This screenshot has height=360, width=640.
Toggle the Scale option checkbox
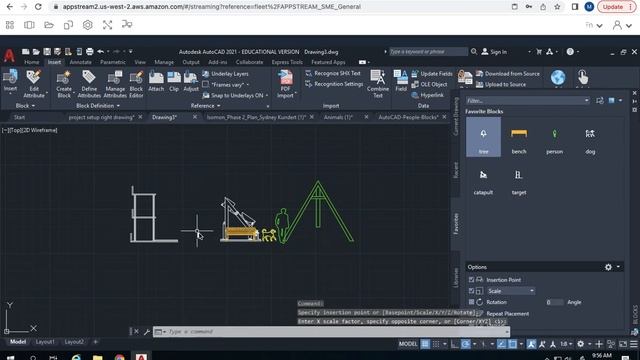[x=471, y=291]
